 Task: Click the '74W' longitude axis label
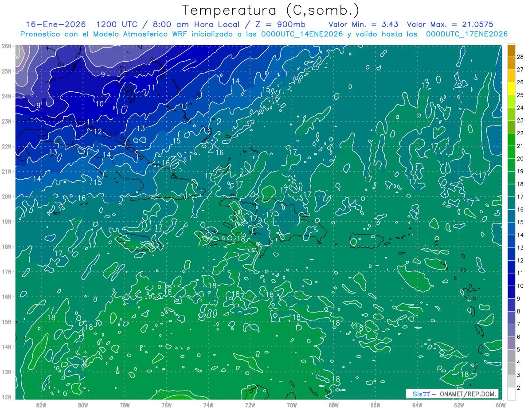click(x=208, y=405)
